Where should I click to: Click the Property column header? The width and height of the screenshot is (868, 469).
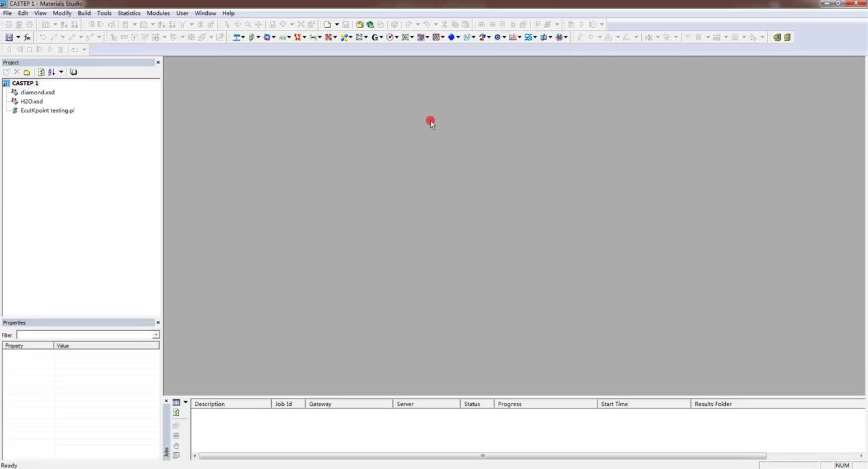pos(28,346)
